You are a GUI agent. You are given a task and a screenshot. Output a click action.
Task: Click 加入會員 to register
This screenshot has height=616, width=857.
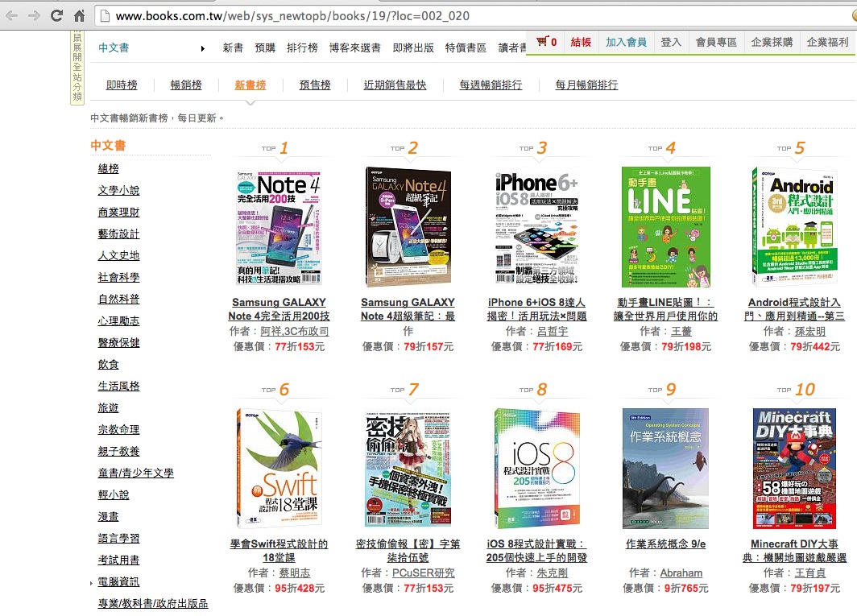[626, 42]
